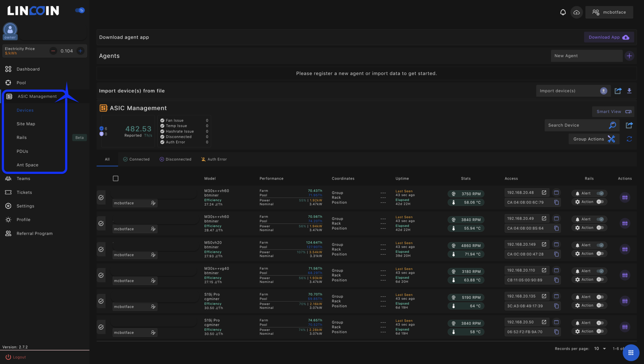Click the notification bell icon
This screenshot has width=644, height=364.
coord(563,12)
